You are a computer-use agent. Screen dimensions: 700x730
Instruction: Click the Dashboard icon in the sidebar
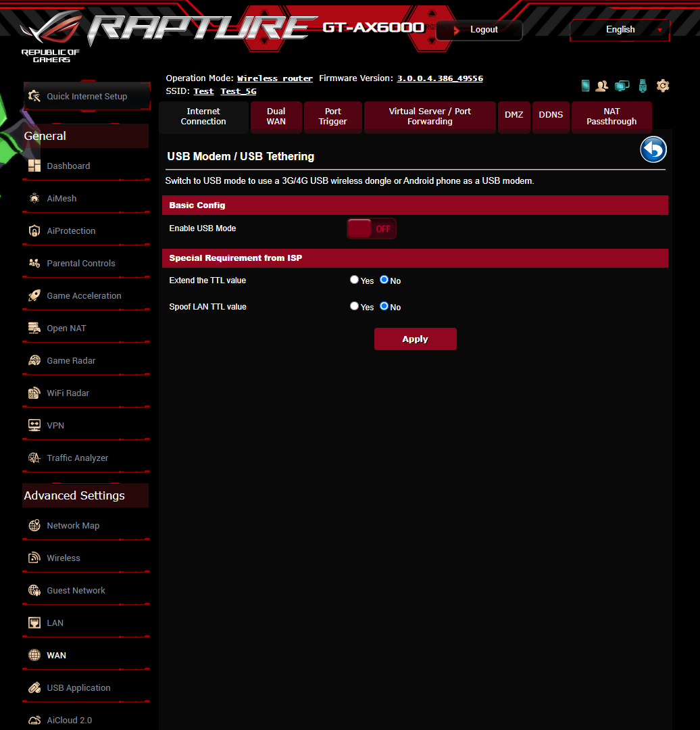pos(34,166)
